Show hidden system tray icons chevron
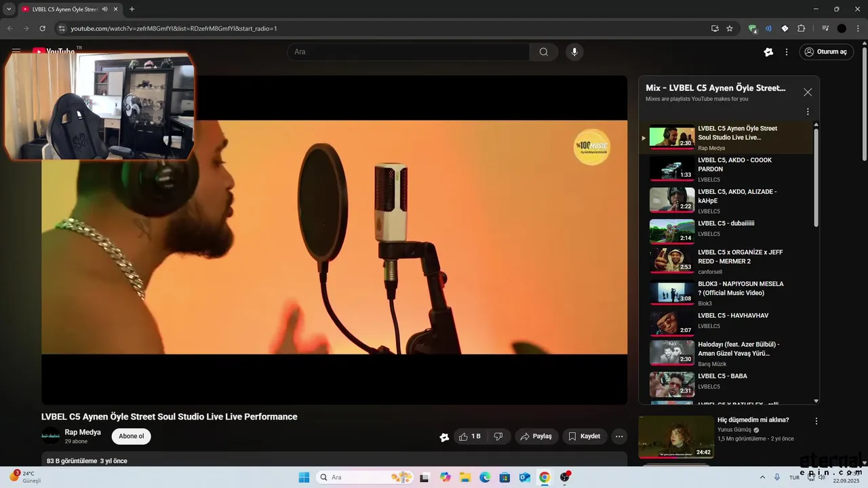The width and height of the screenshot is (868, 488). [762, 477]
